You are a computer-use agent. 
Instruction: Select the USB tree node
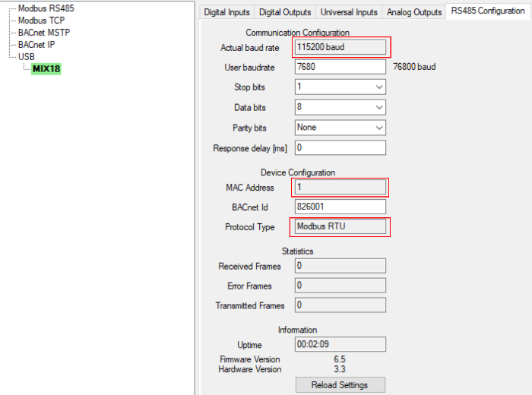27,57
